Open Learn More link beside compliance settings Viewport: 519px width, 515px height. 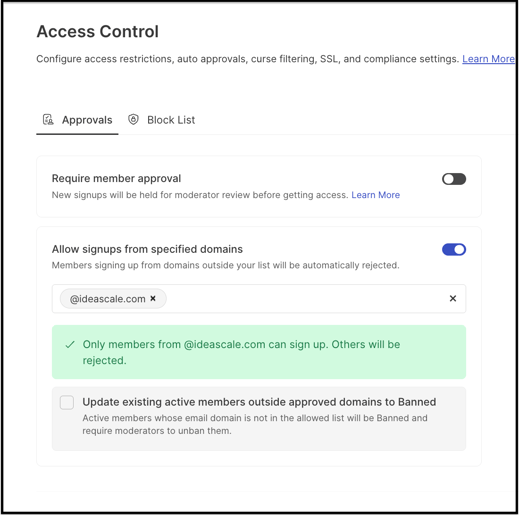click(x=488, y=59)
